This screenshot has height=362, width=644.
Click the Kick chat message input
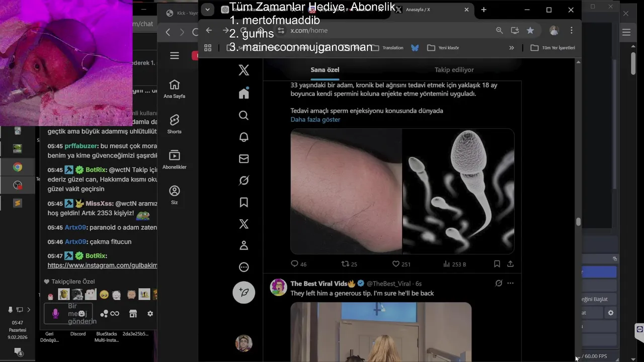point(68,314)
